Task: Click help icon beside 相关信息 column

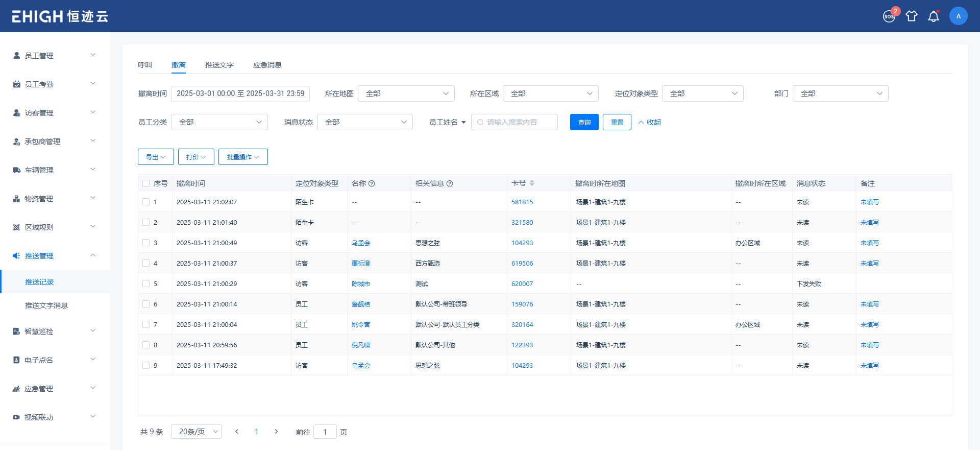Action: point(450,184)
